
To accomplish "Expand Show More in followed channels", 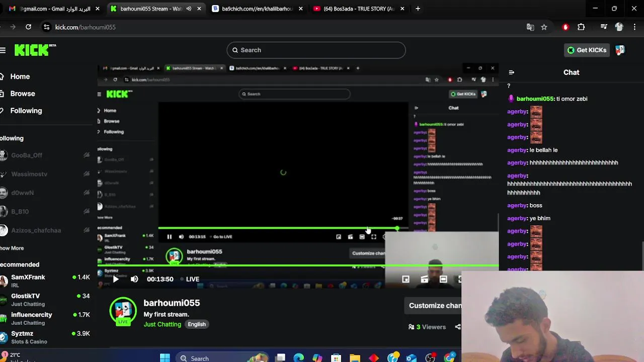I will (x=12, y=248).
